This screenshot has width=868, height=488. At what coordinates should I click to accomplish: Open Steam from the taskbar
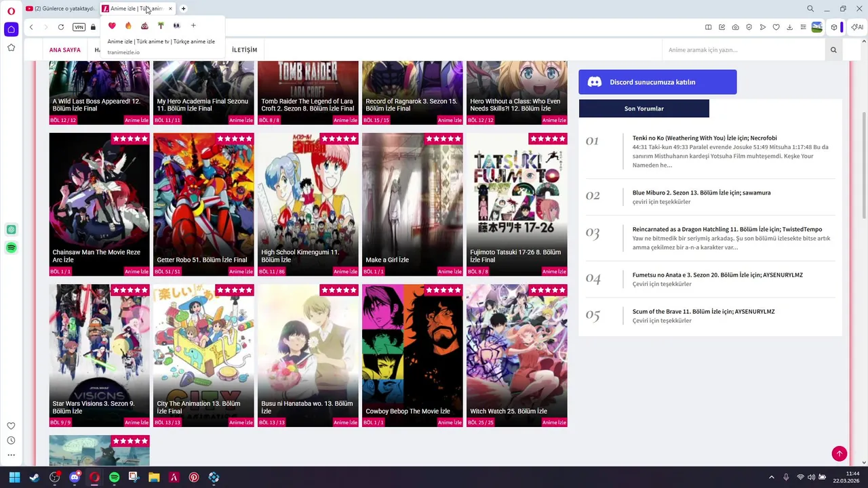click(35, 477)
